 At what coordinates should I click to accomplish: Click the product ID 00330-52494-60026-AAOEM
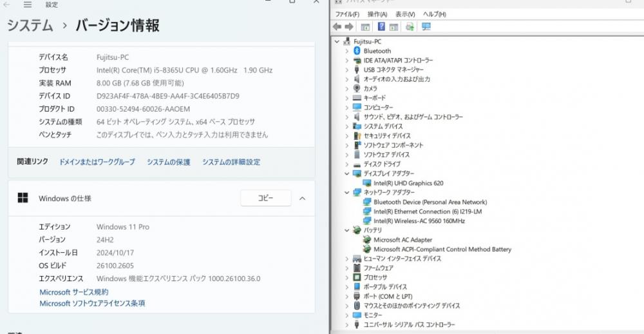143,109
